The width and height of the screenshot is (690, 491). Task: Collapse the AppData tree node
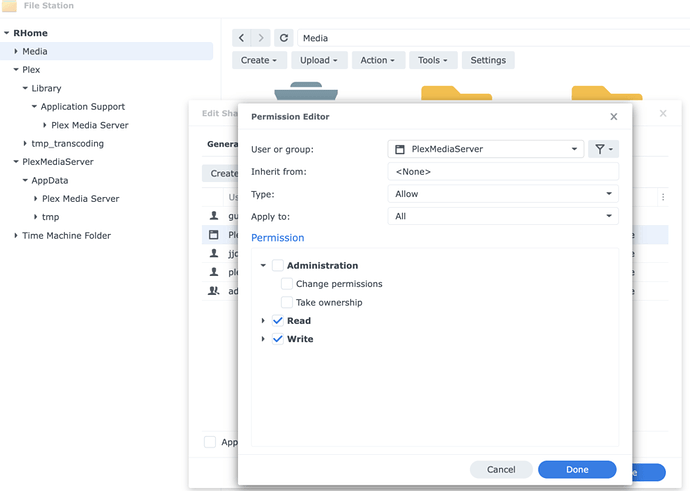(x=25, y=180)
